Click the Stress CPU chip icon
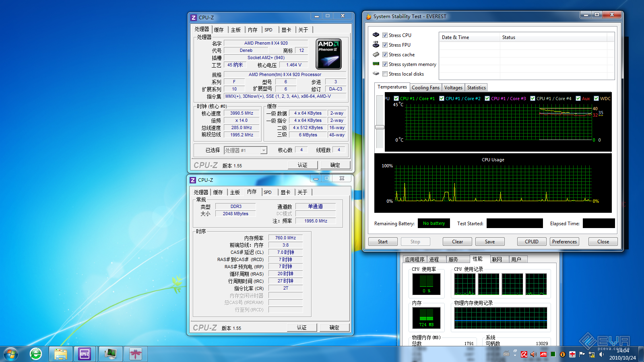644x362 pixels. tap(376, 35)
